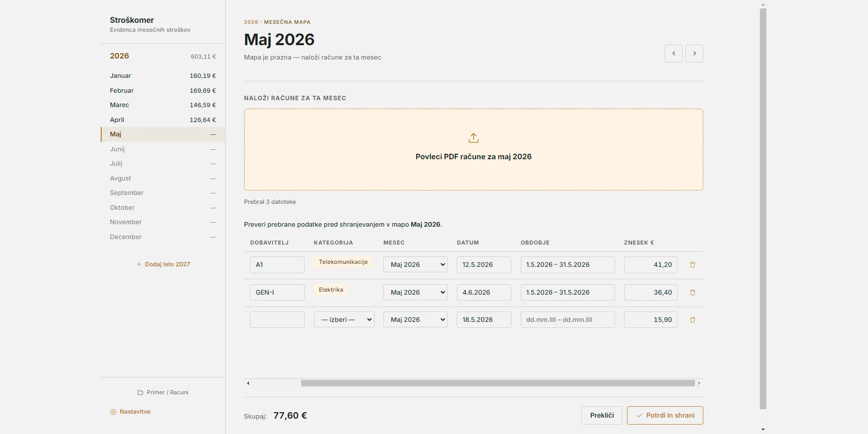Open the Februar month folder
The image size is (868, 434).
163,91
